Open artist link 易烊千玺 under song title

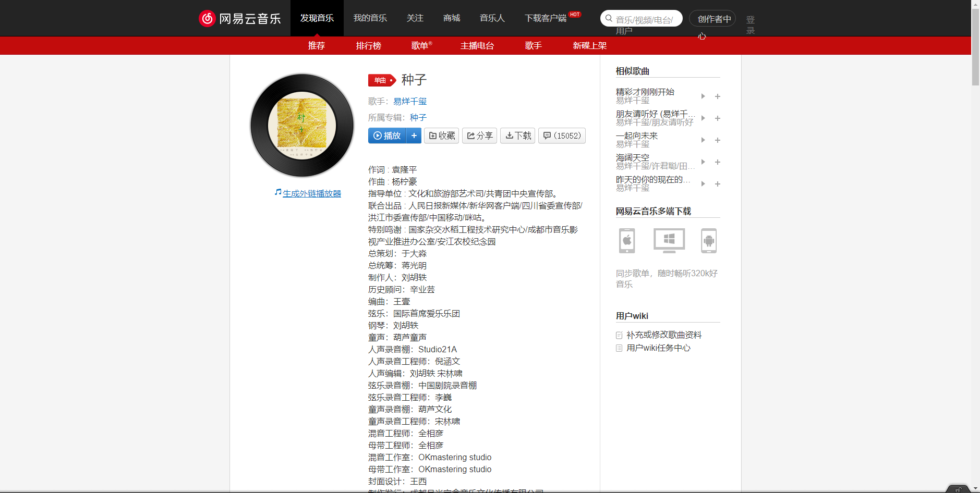pos(410,102)
